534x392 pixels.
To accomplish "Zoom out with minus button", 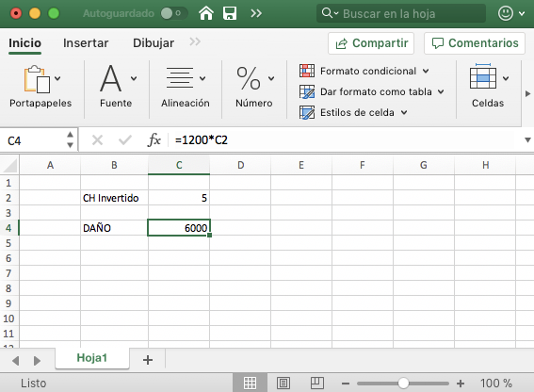I will pos(346,384).
